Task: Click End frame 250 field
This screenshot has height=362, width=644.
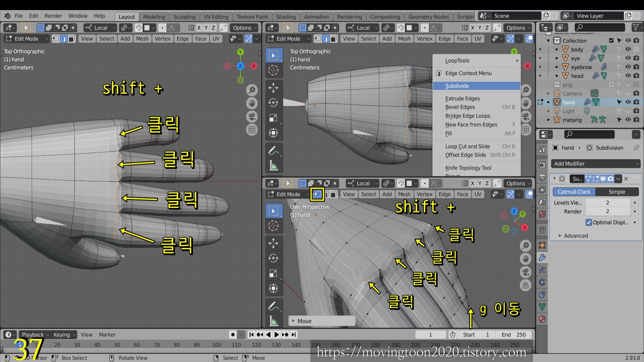Action: point(514,335)
